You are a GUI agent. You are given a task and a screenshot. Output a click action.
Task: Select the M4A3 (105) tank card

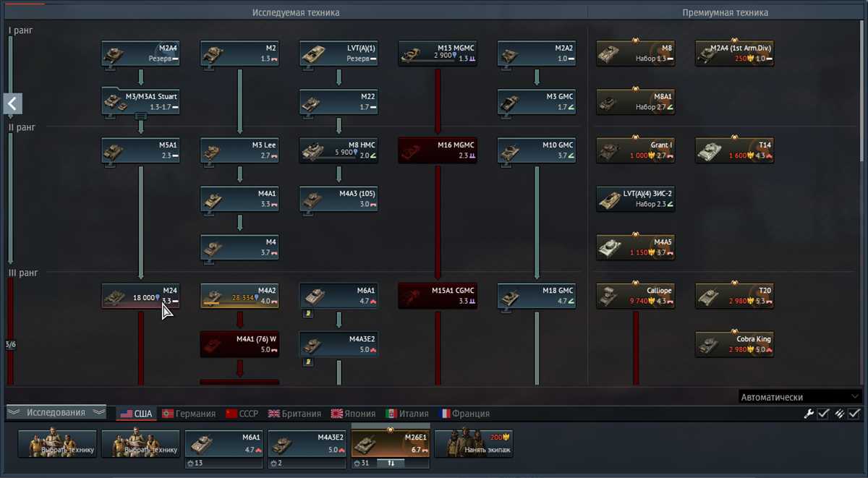[x=339, y=199]
